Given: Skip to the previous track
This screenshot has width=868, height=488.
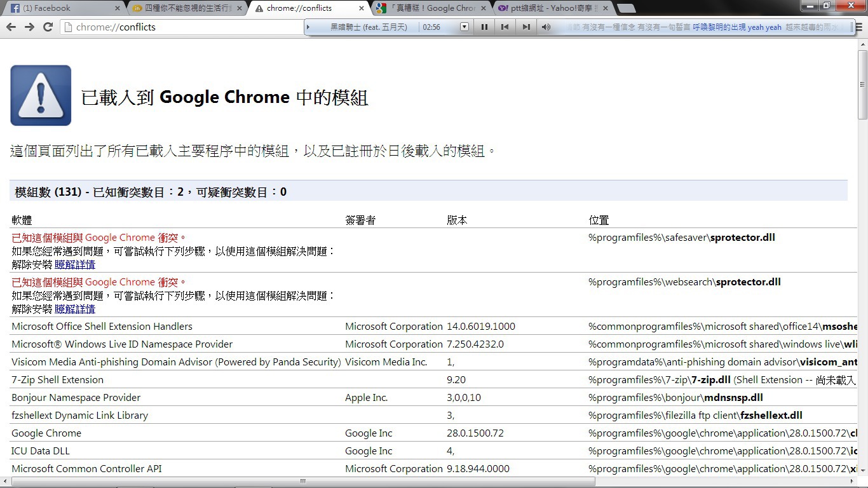Looking at the screenshot, I should click(x=505, y=27).
